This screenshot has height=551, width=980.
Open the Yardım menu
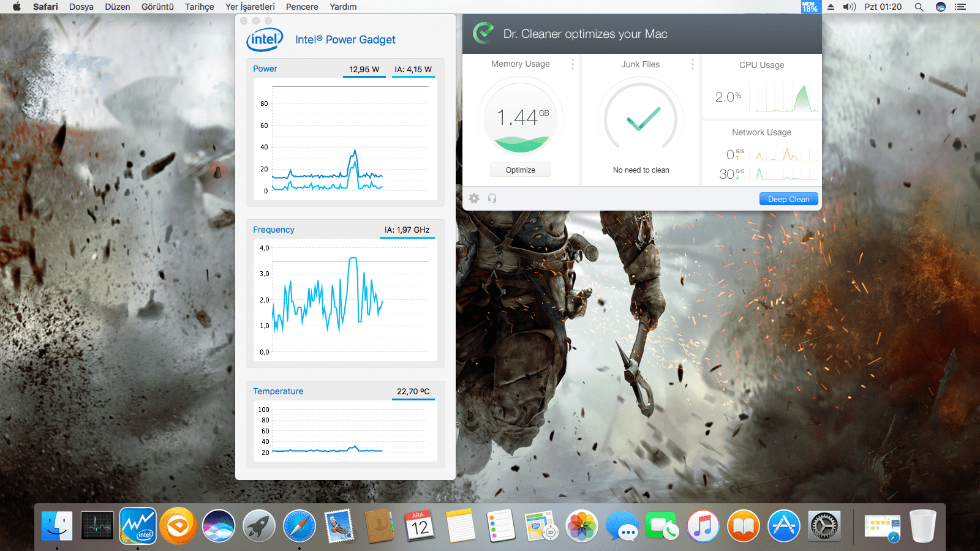pyautogui.click(x=343, y=7)
